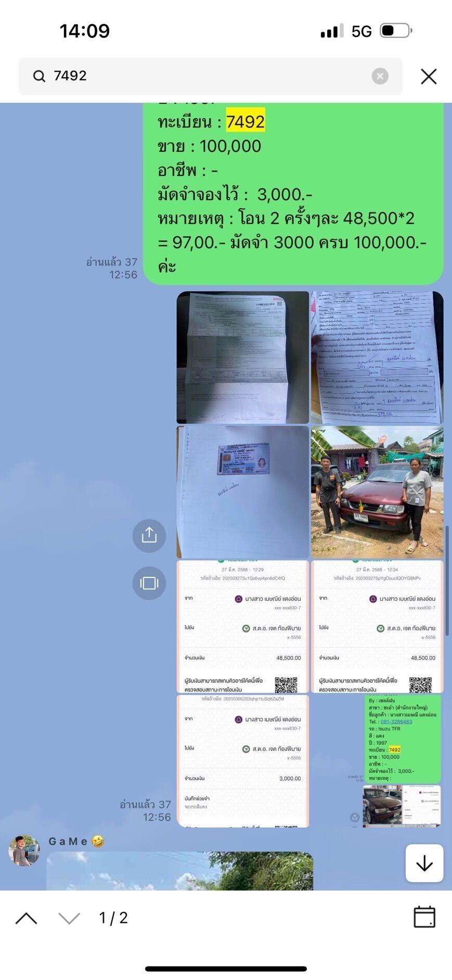This screenshot has height=980, width=452.
Task: Tap the share icon beside photos
Action: [149, 535]
